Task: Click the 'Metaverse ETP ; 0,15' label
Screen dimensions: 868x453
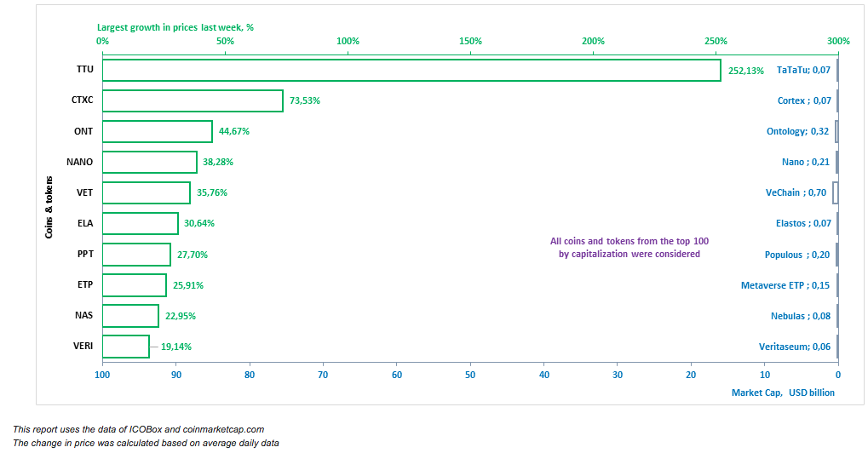Action: pyautogui.click(x=785, y=285)
